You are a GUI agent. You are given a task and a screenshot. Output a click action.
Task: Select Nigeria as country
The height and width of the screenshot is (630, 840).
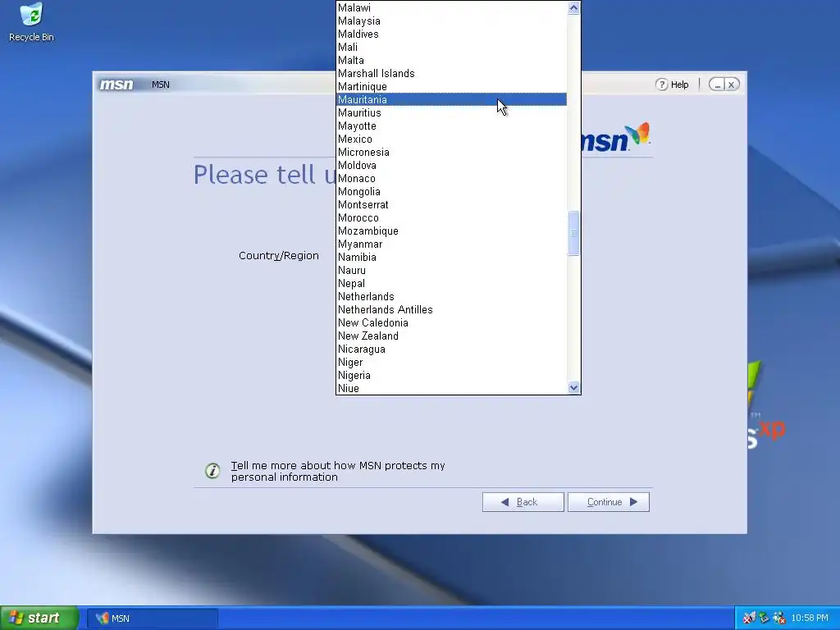point(452,375)
